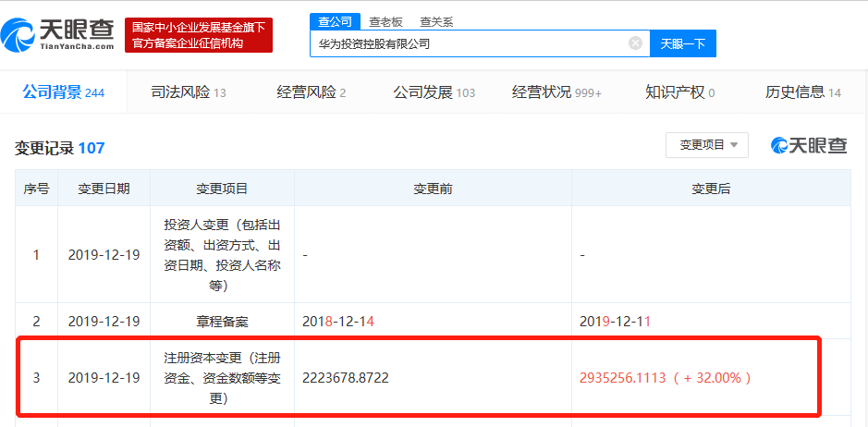Switch to the 查老板 search tab
This screenshot has height=427, width=868.
coord(385,22)
